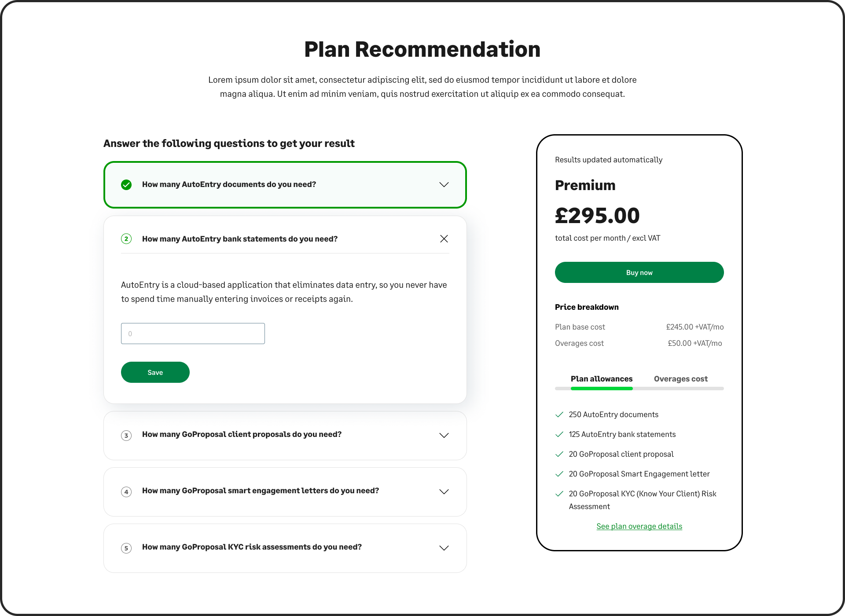Viewport: 845px width, 616px height.
Task: Click the step 2 number circle icon
Action: (x=126, y=239)
